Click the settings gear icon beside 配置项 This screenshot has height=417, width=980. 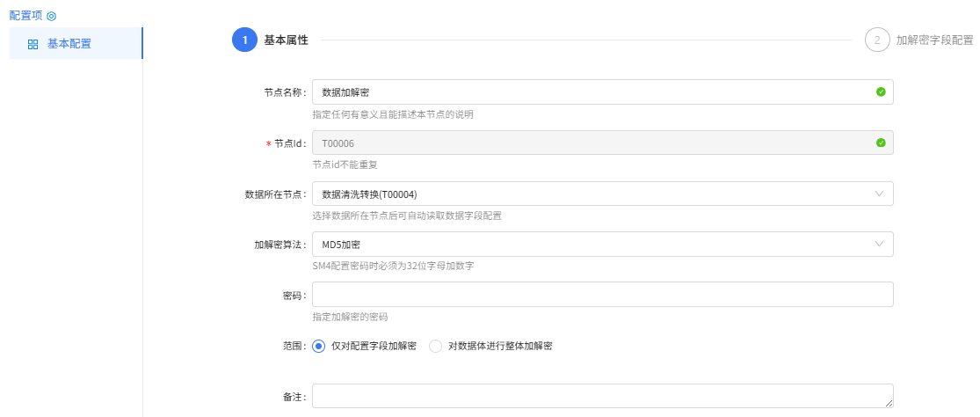tap(52, 16)
